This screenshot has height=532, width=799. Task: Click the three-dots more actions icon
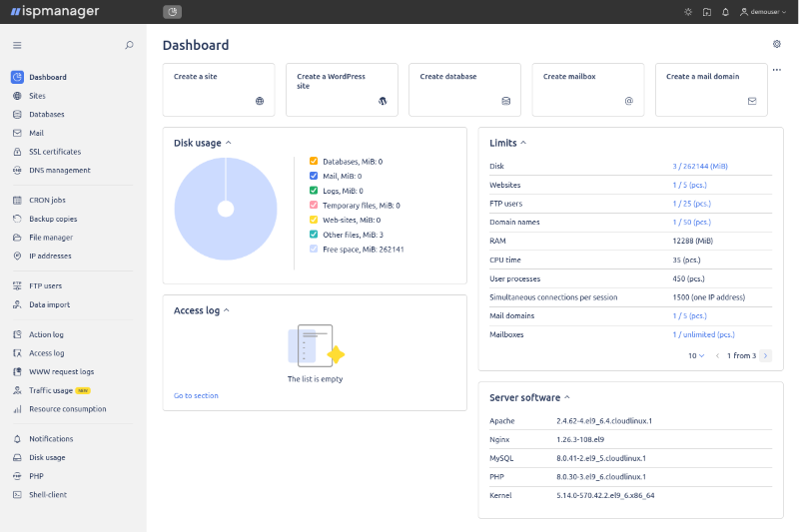coord(777,70)
